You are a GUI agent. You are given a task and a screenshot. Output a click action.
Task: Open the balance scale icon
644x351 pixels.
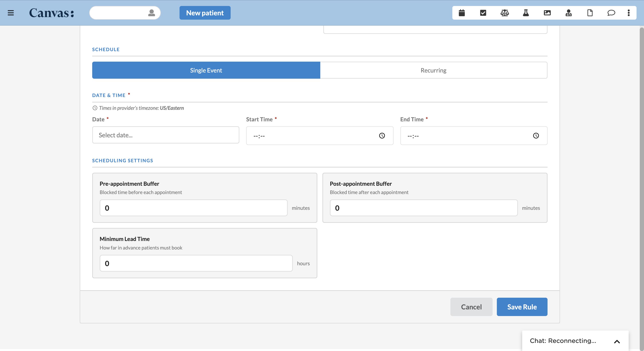(505, 13)
